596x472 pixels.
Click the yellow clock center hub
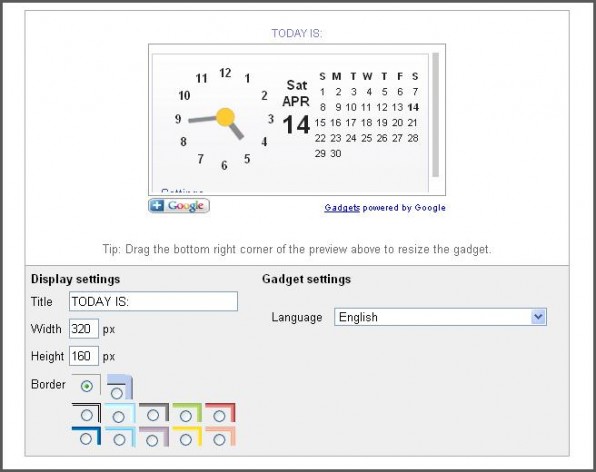pyautogui.click(x=225, y=117)
